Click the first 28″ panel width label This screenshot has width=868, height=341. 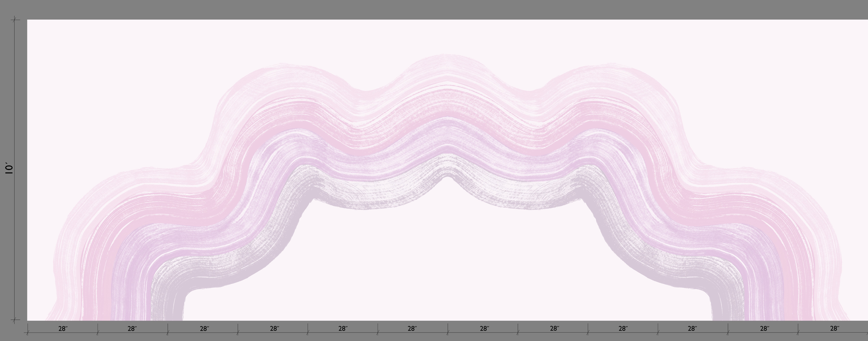point(63,329)
